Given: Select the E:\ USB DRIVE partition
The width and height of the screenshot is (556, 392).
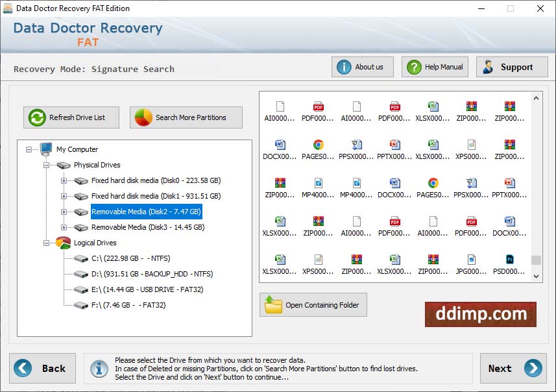Looking at the screenshot, I should pos(148,289).
